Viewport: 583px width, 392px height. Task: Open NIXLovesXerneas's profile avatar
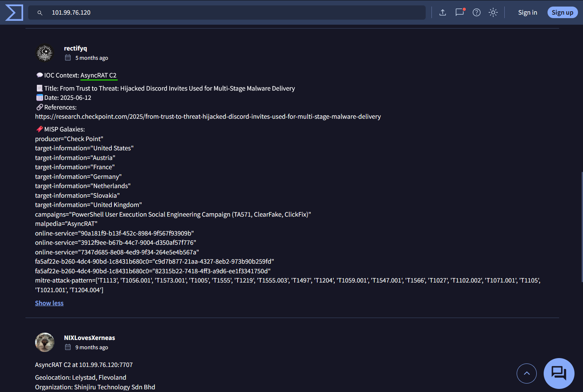[45, 342]
